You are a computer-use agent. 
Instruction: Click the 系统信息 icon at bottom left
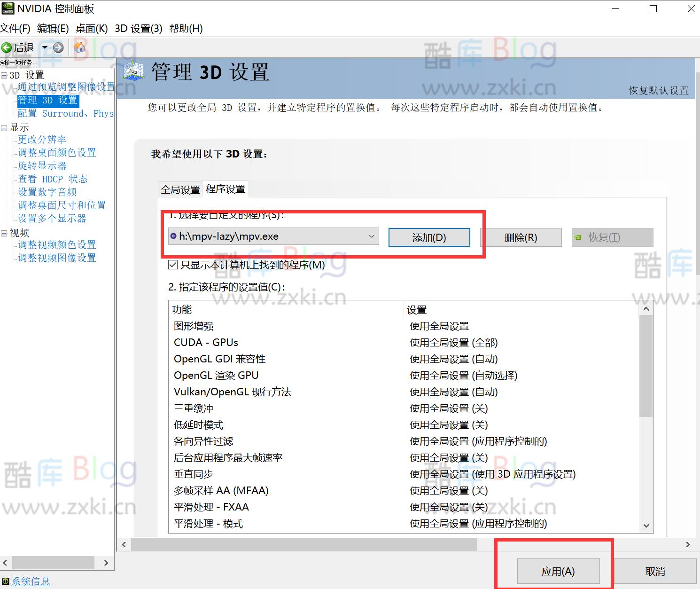[x=6, y=581]
